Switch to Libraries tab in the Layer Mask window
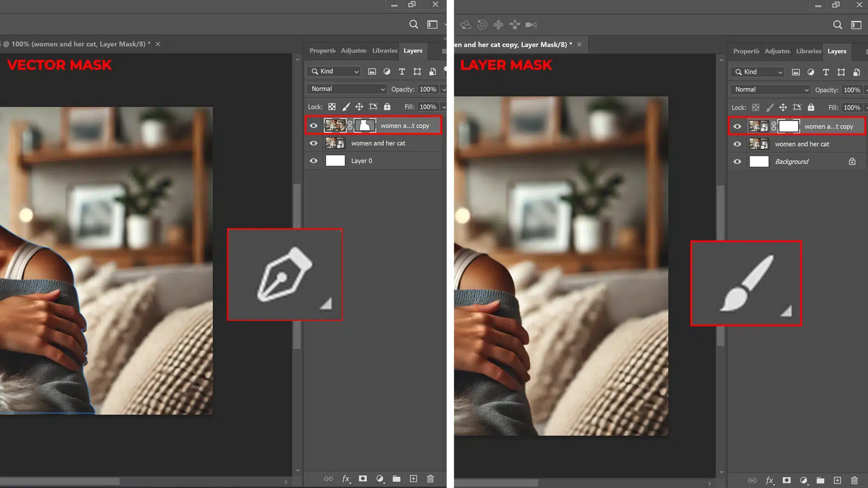This screenshot has width=868, height=488. coord(808,51)
